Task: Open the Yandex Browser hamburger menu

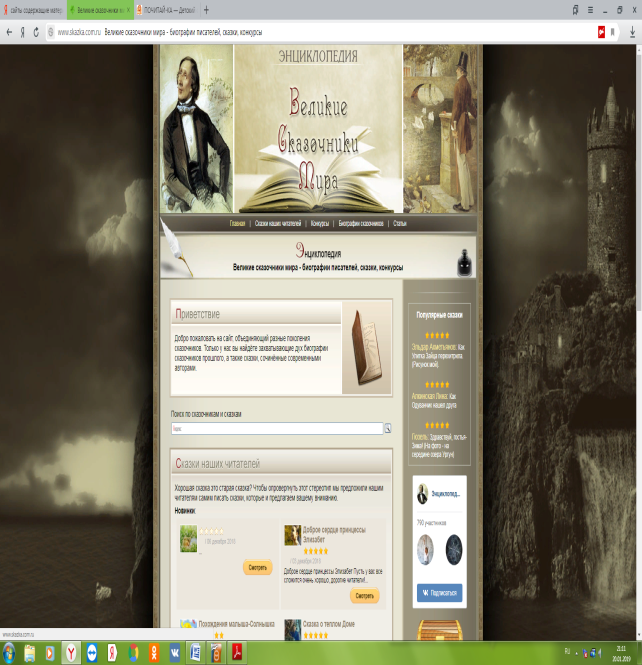Action: [x=590, y=10]
